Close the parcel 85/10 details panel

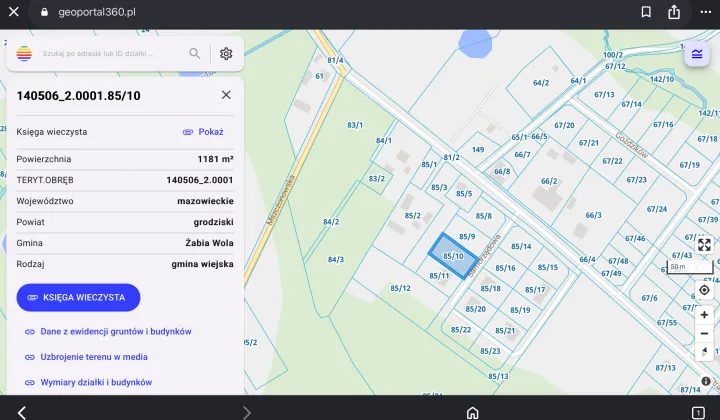[x=226, y=95]
